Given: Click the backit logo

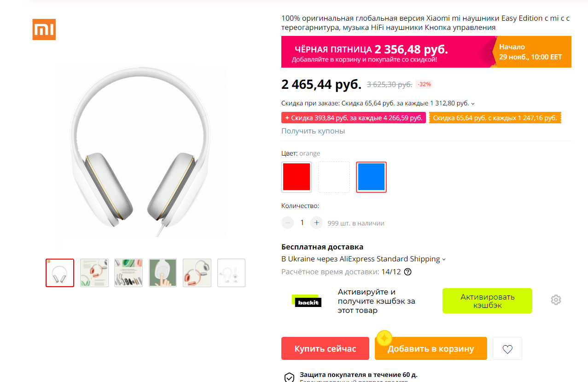Looking at the screenshot, I should pyautogui.click(x=307, y=301).
